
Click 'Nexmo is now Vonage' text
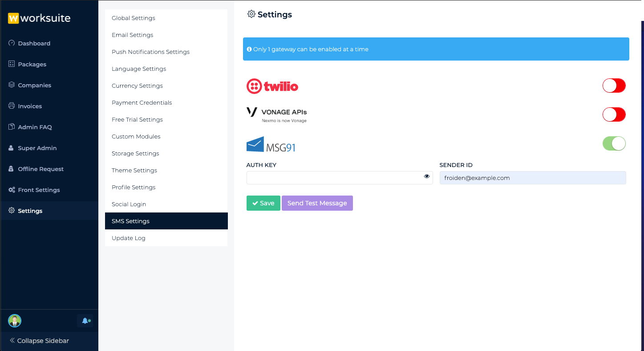(x=284, y=121)
